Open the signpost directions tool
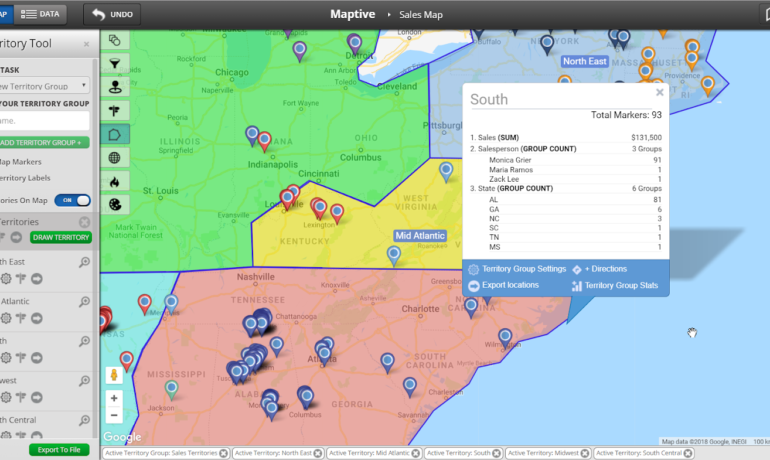Viewport: 770px width, 460px height. pos(115,110)
